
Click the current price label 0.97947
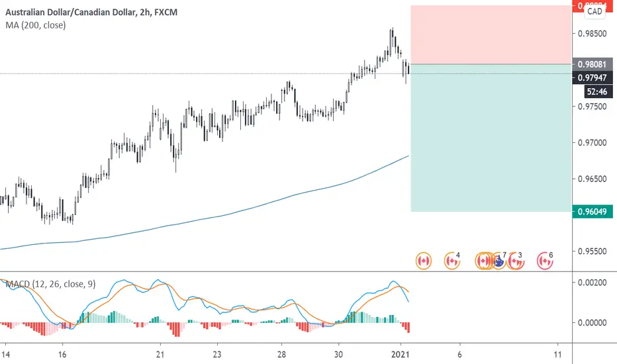pos(593,77)
